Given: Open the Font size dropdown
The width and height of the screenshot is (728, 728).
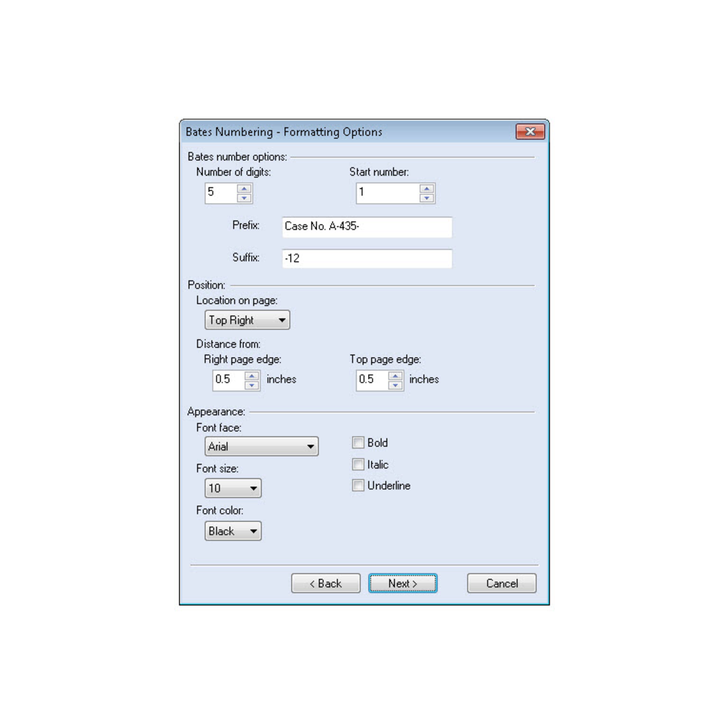Looking at the screenshot, I should click(233, 488).
